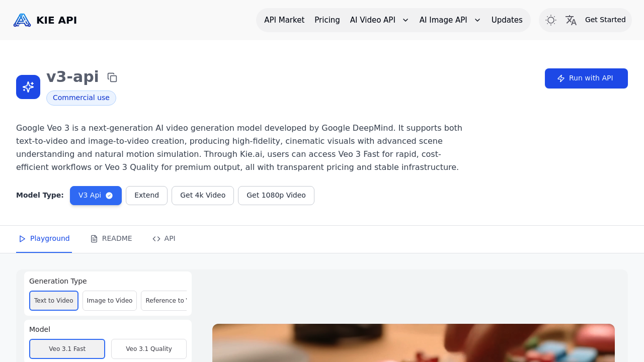
Task: Switch to the Playground tab
Action: (x=44, y=239)
